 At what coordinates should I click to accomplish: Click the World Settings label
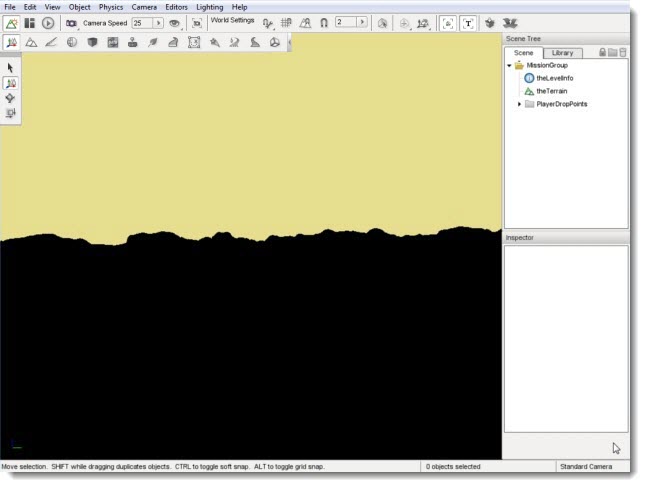(232, 21)
